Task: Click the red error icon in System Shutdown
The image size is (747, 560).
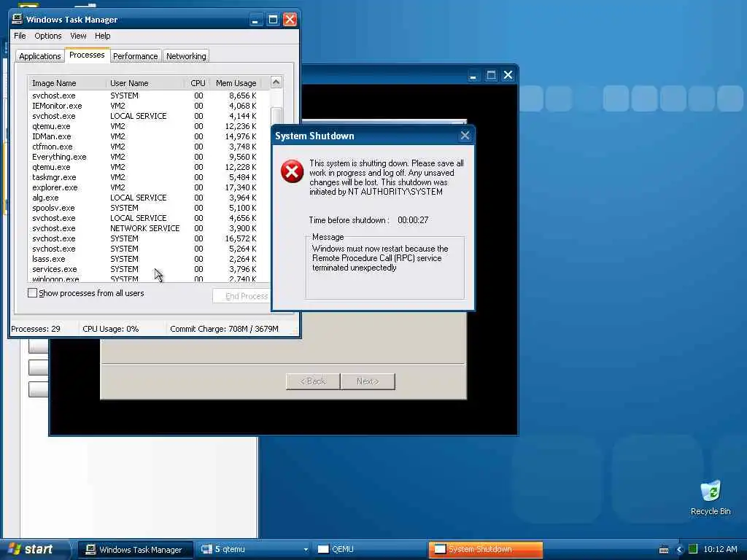Action: (x=292, y=171)
